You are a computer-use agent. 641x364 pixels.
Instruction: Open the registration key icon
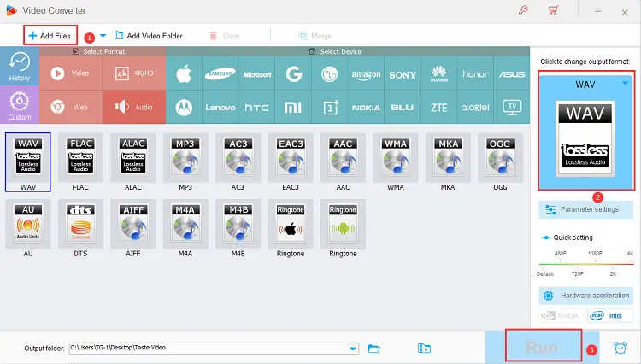pyautogui.click(x=523, y=9)
